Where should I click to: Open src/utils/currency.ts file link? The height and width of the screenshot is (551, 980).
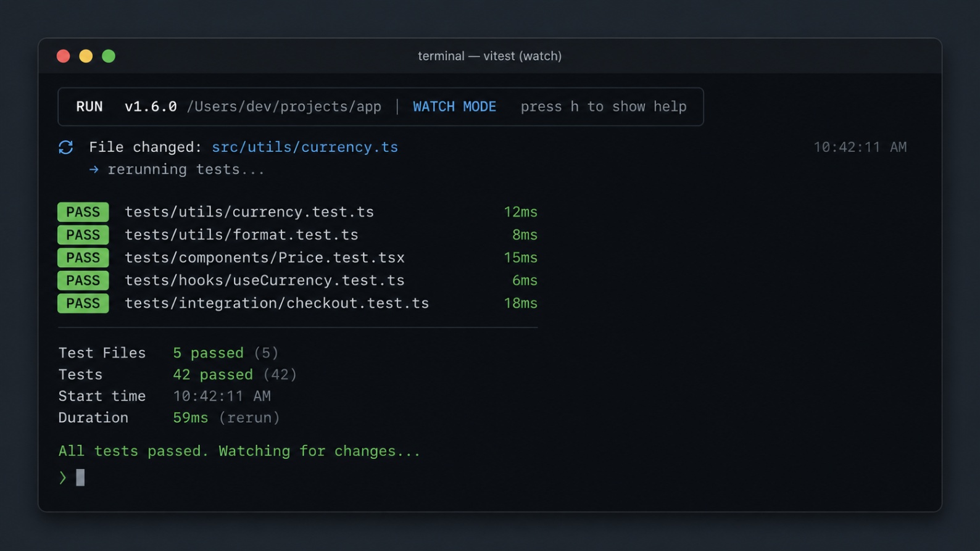[x=305, y=147]
